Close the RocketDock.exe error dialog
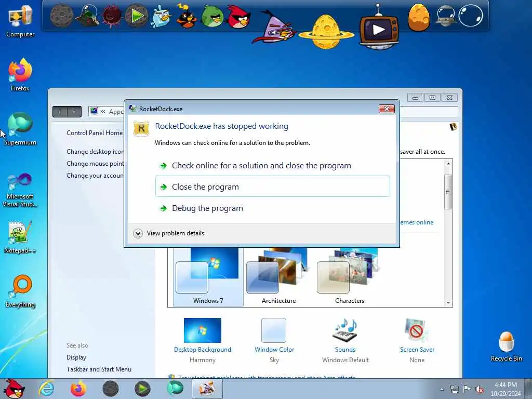Image resolution: width=532 pixels, height=399 pixels. pos(387,109)
